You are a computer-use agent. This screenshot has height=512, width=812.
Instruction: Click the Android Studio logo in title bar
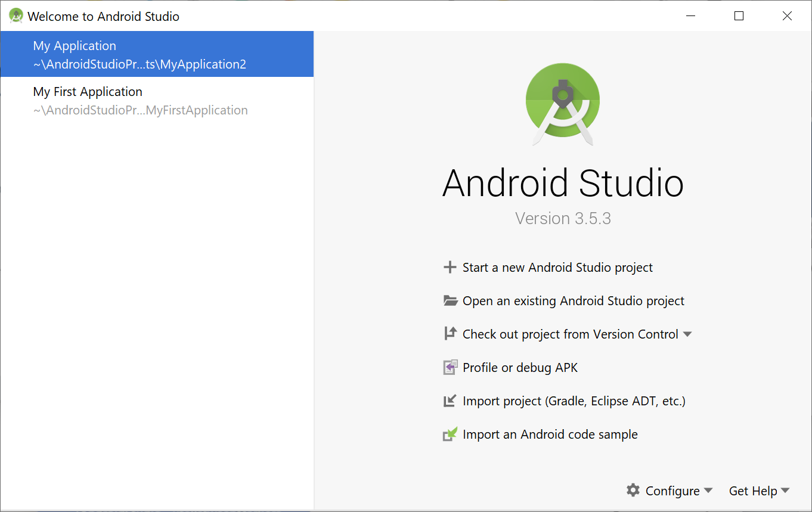(x=16, y=16)
